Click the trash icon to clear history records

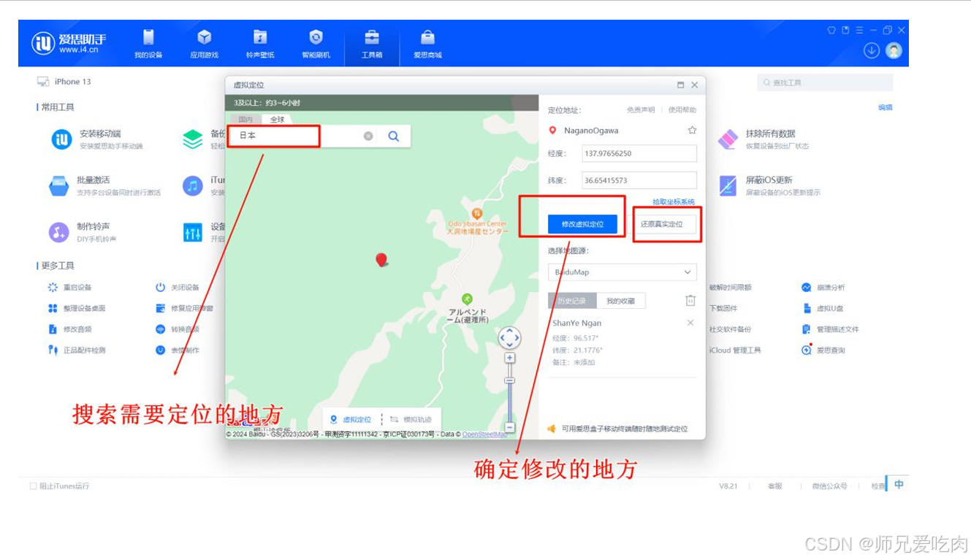pyautogui.click(x=690, y=301)
